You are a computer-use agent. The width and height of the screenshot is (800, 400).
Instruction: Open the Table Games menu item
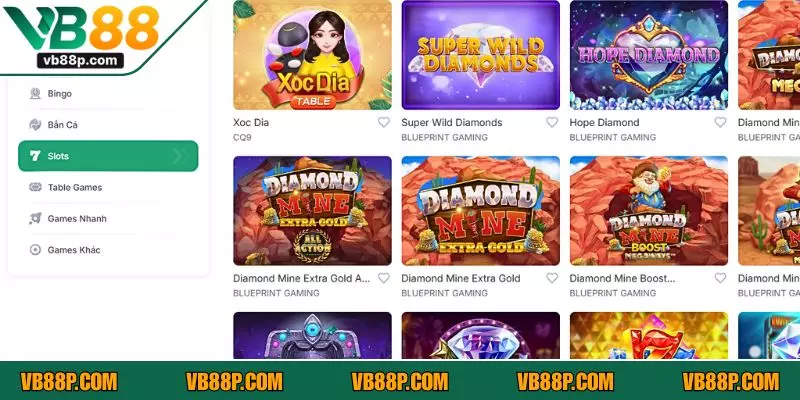coord(108,187)
